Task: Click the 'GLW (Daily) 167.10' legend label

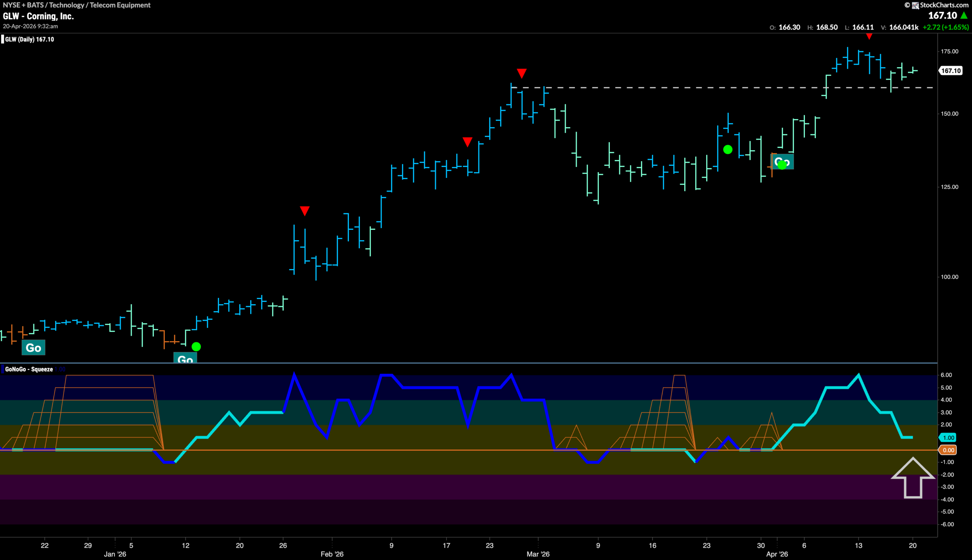Action: (30, 39)
